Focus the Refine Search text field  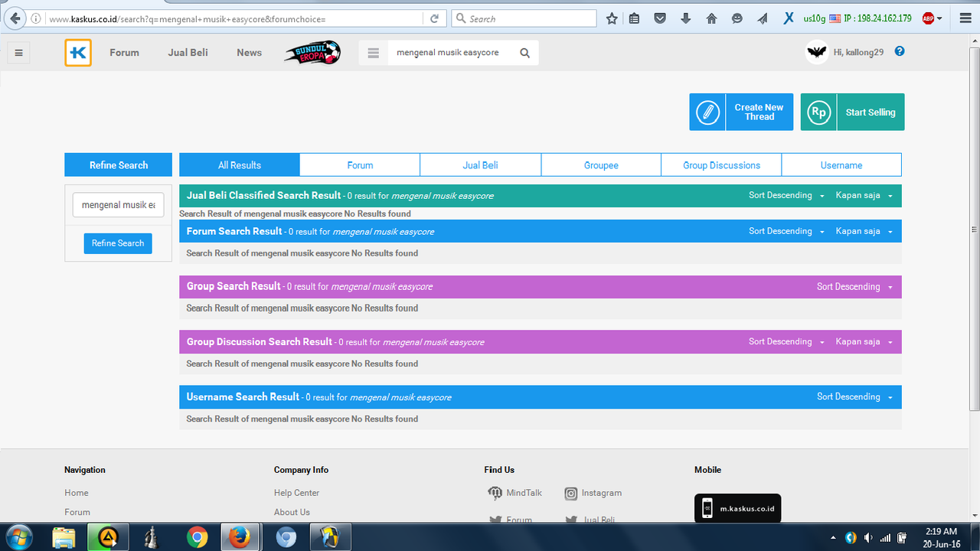point(118,205)
